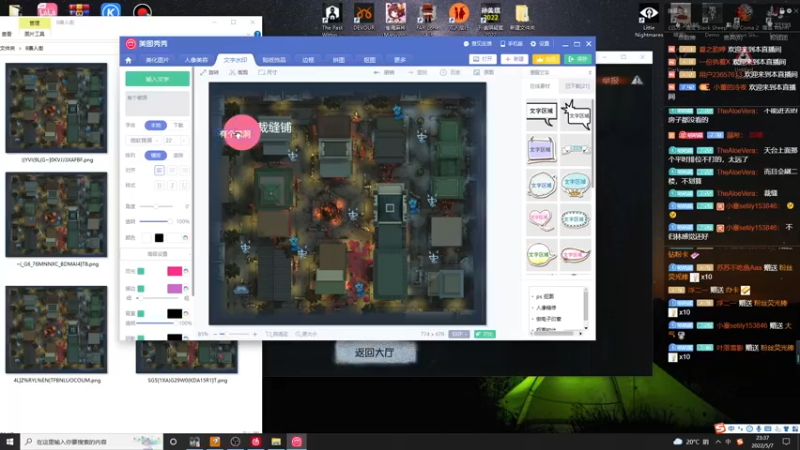
Task: Set center text alignment
Action: pos(172,170)
